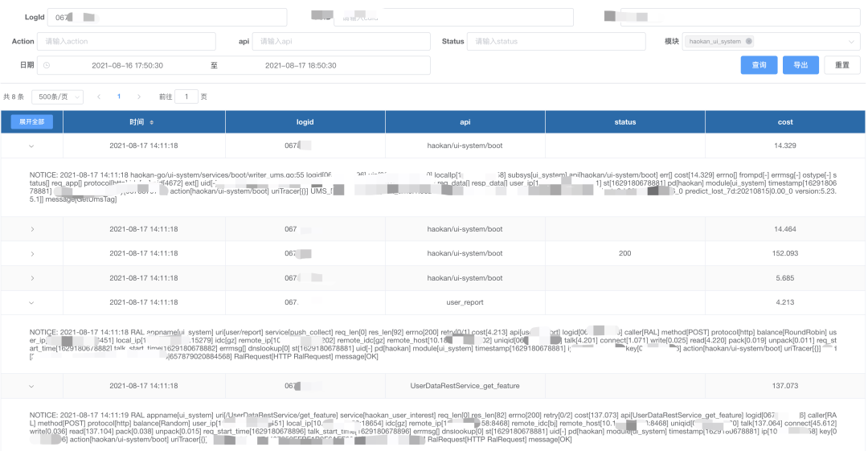The image size is (868, 451).
Task: Go to the next page arrow
Action: (x=139, y=96)
